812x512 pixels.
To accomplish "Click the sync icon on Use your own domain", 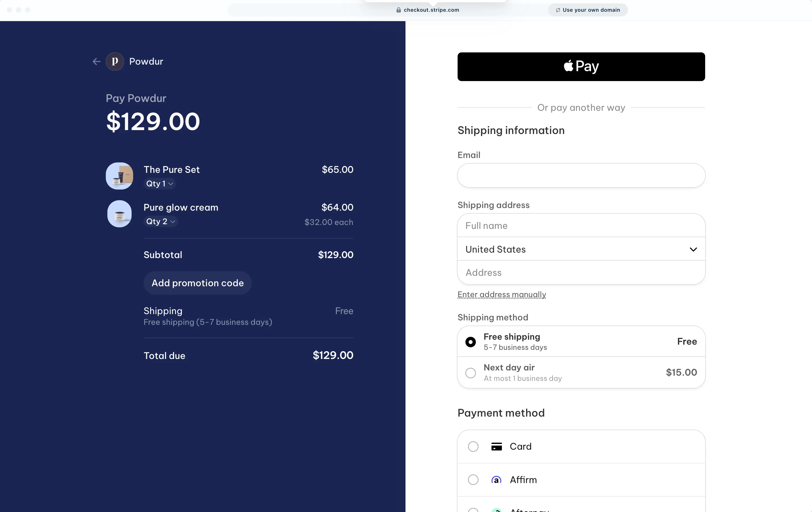I will [x=557, y=10].
